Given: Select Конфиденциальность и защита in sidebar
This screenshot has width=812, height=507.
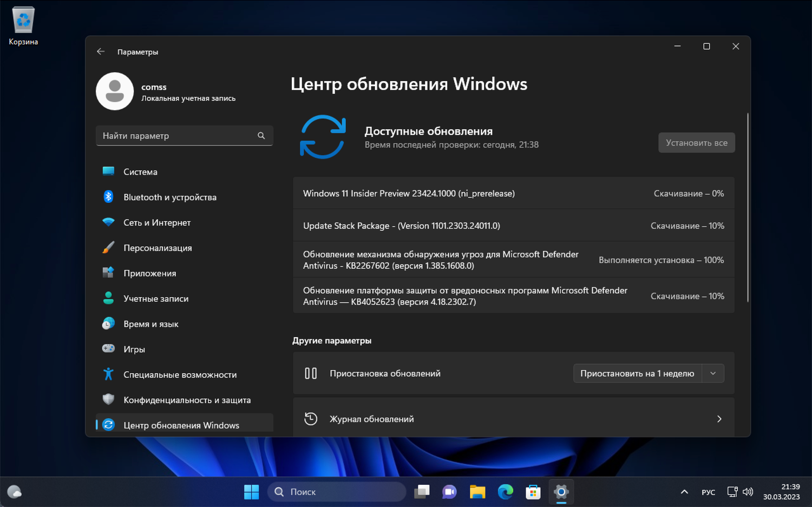Looking at the screenshot, I should click(187, 399).
